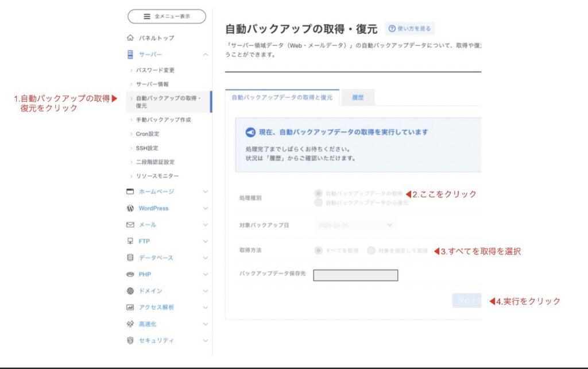Choose the 対象を指定して取得 radio option
This screenshot has width=588, height=369.
click(371, 251)
